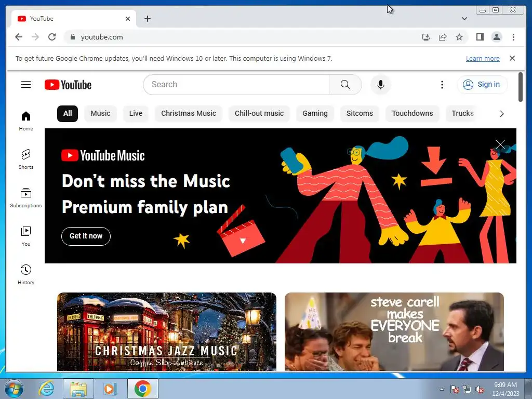Open Shorts from the sidebar
The width and height of the screenshot is (532, 399).
click(26, 159)
